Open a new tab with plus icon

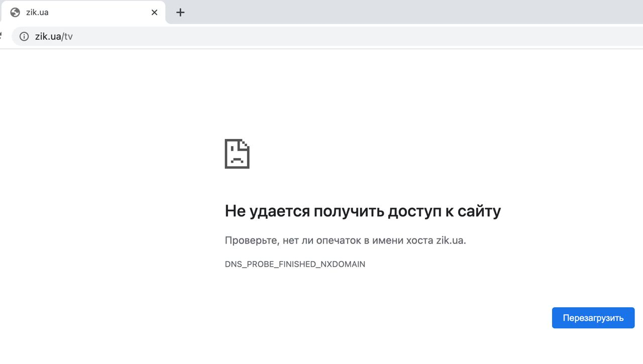180,13
